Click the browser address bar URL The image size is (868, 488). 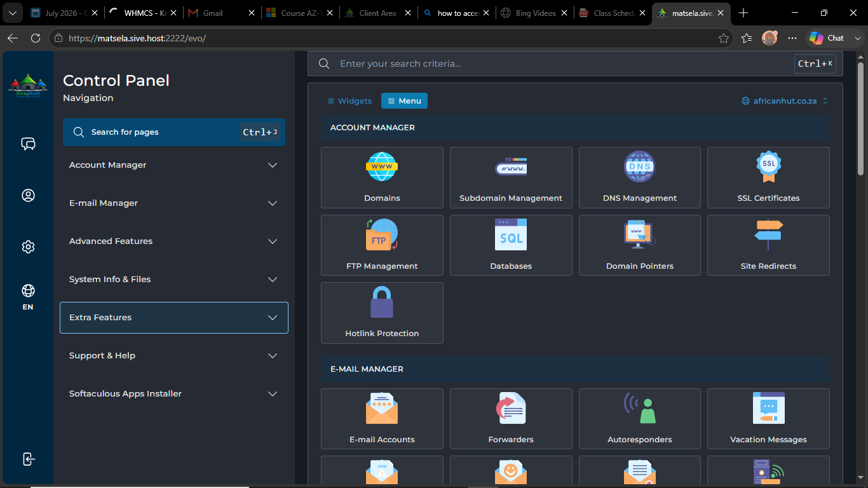(x=137, y=38)
